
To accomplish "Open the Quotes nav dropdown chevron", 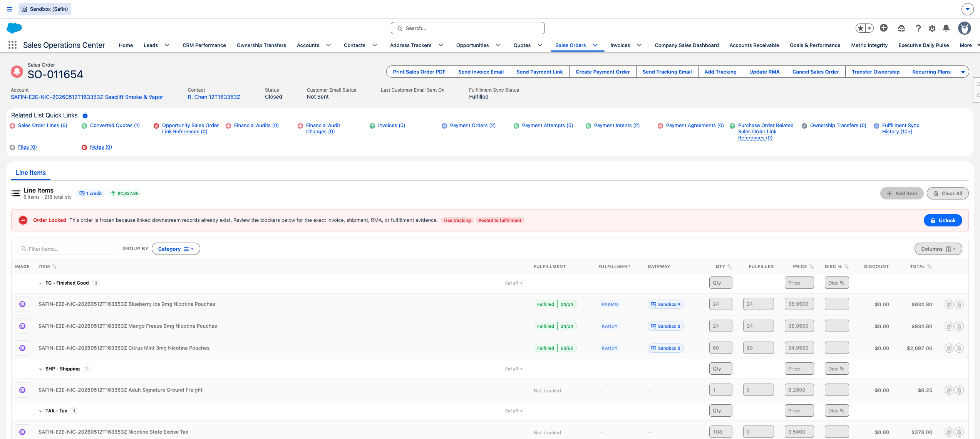I will coord(540,45).
